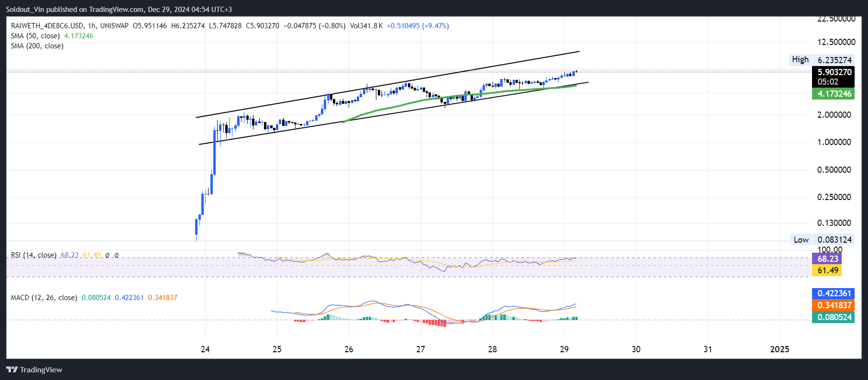Click the change value −0.047875 (−0.80%)
868x380 pixels.
tap(314, 26)
